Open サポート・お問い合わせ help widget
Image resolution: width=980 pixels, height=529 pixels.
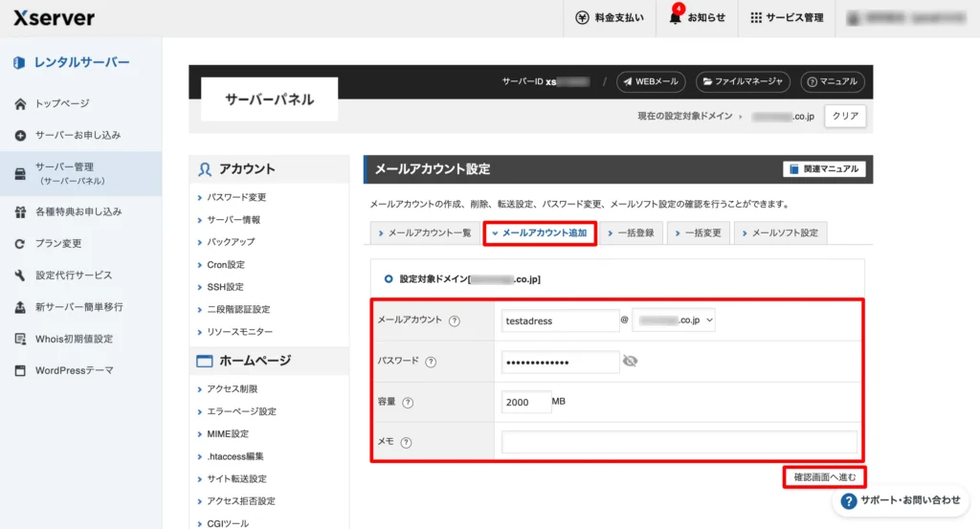[901, 500]
